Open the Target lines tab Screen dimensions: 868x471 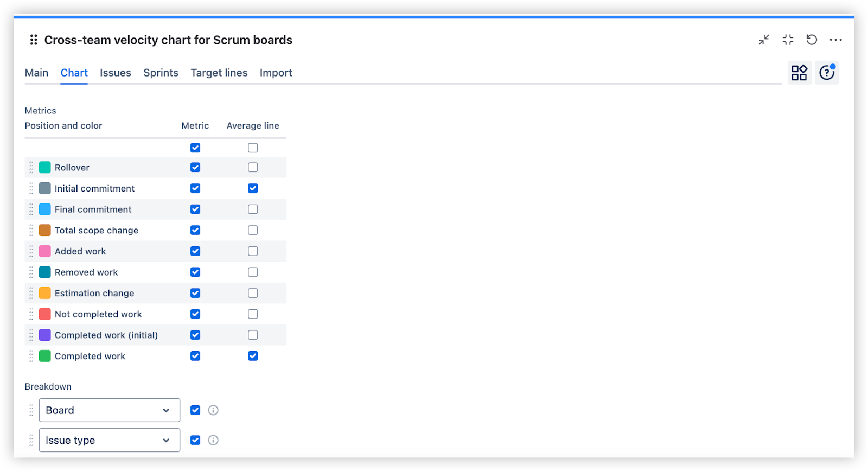point(219,72)
